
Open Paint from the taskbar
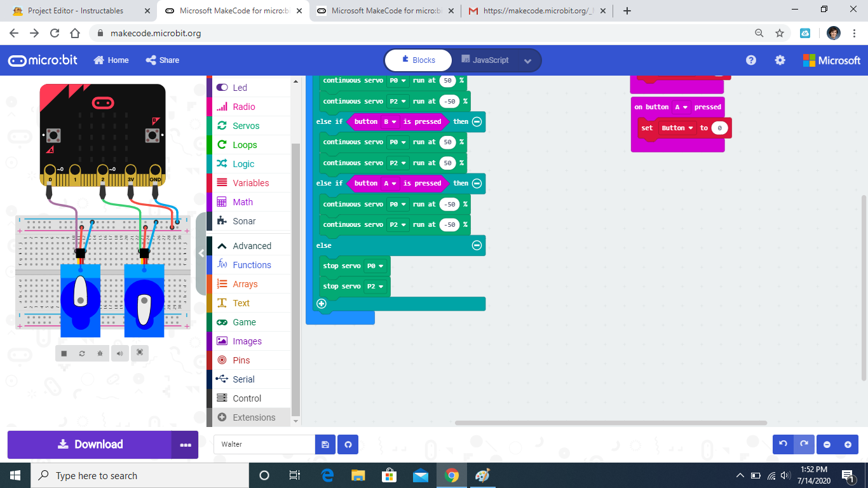point(482,475)
